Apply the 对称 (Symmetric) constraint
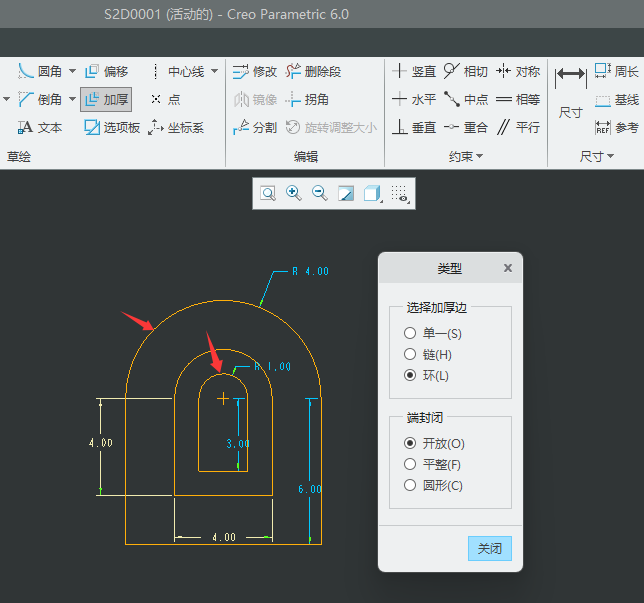 tap(518, 71)
